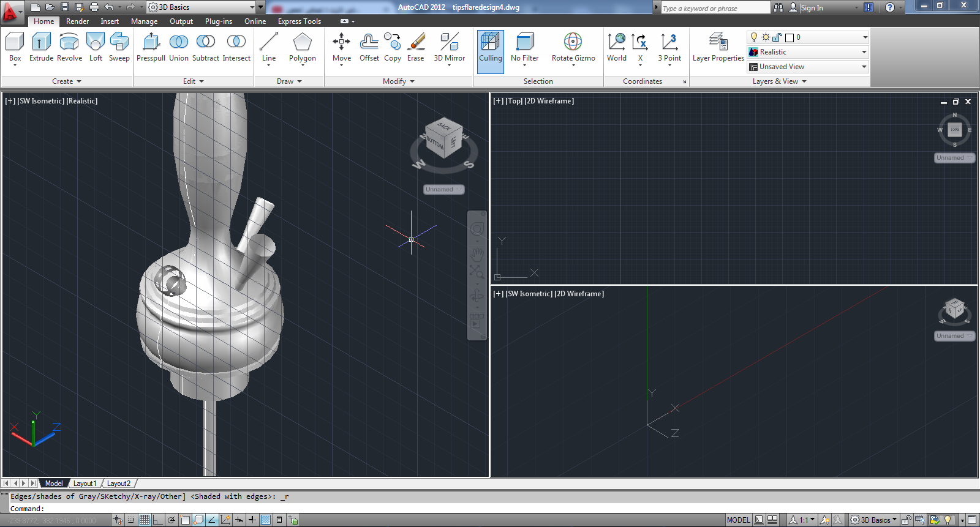Switch to the Layout1 tab
Image resolution: width=980 pixels, height=527 pixels.
click(x=85, y=484)
